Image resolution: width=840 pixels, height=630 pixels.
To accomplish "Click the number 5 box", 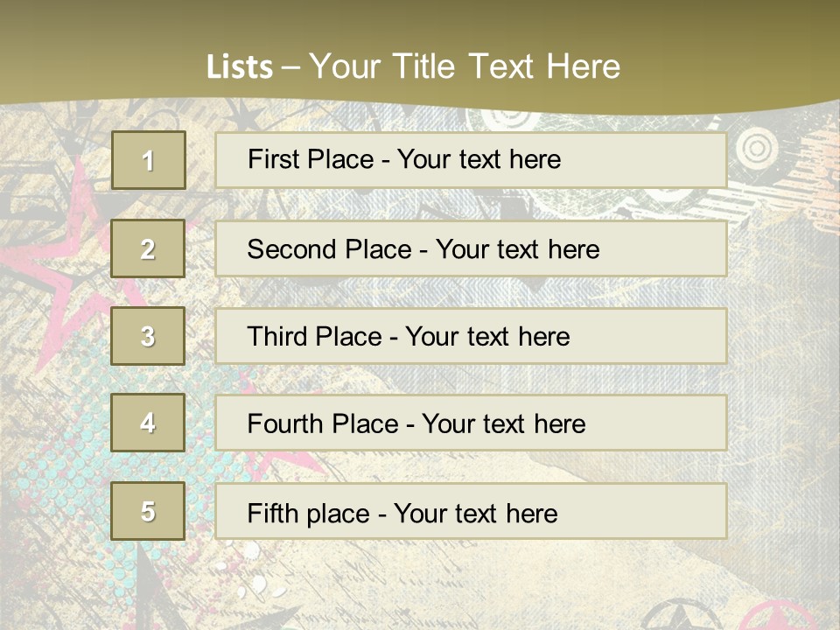I will click(x=149, y=511).
